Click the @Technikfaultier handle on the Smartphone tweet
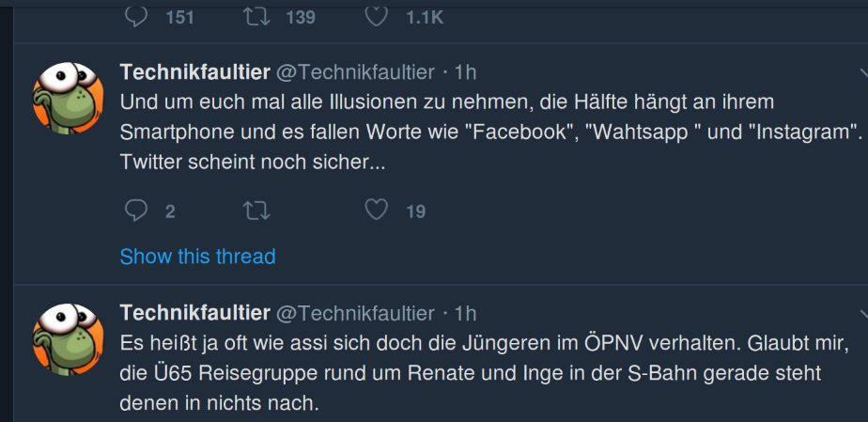The width and height of the screenshot is (868, 422). pos(356,72)
